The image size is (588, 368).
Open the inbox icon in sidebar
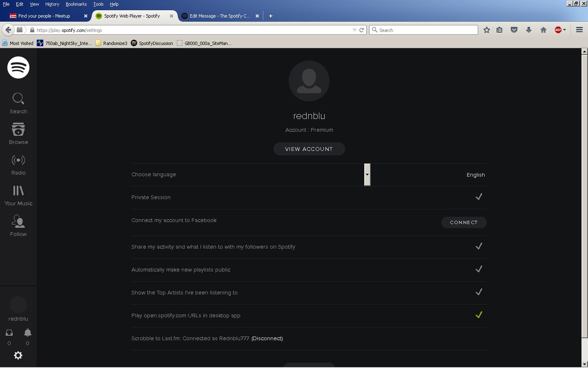tap(9, 333)
